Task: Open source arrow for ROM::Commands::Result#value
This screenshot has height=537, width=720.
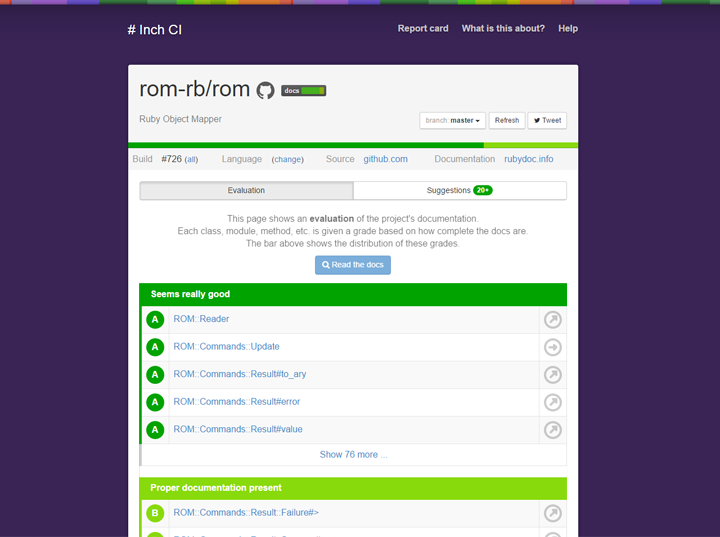Action: coord(552,430)
